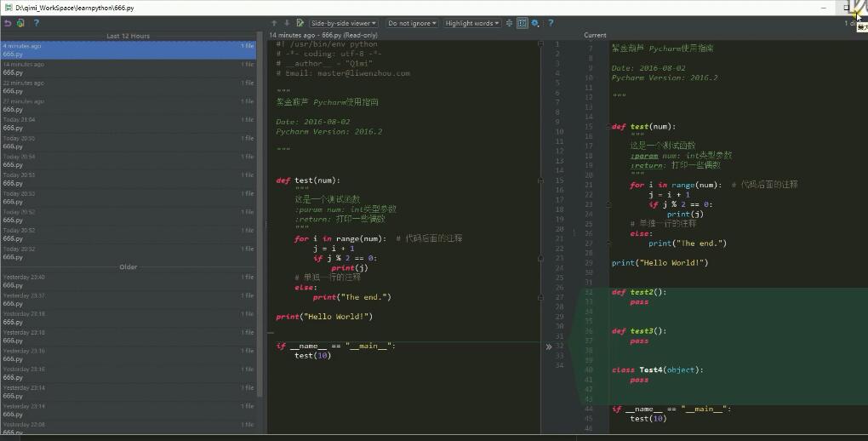Select the Today 20:53 revision
This screenshot has height=441, width=868.
[128, 180]
